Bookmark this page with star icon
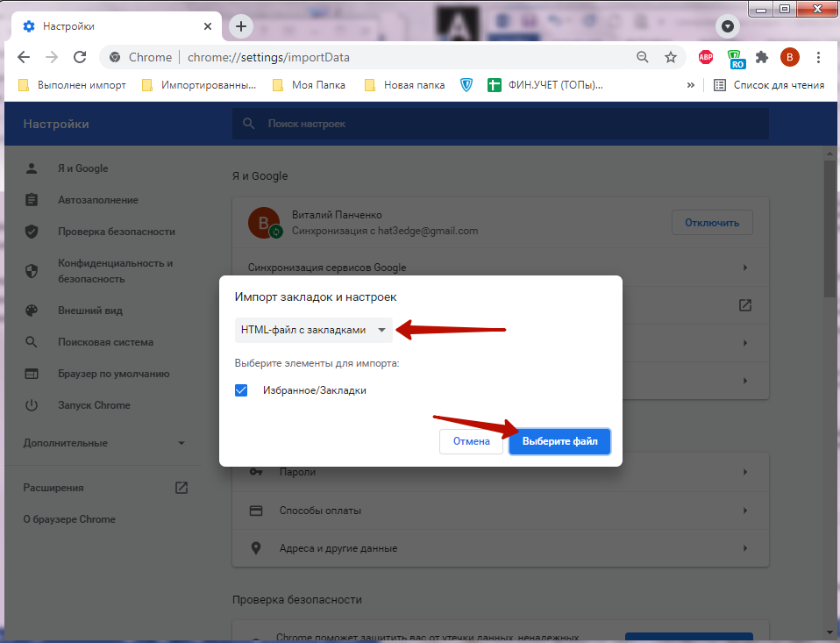The width and height of the screenshot is (840, 643). point(671,57)
